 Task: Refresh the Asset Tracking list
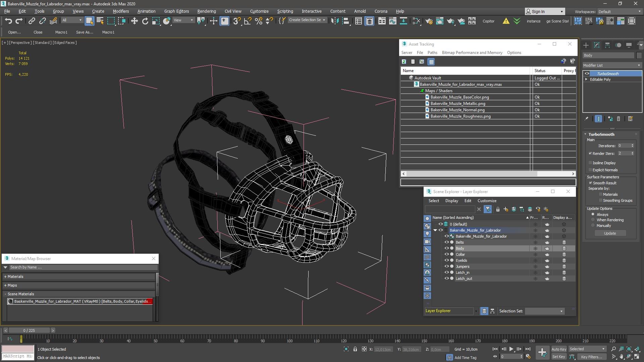(404, 62)
